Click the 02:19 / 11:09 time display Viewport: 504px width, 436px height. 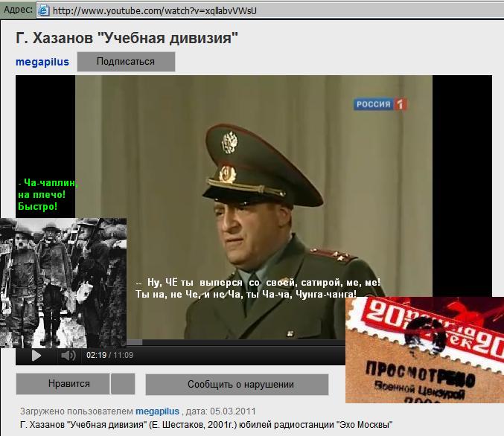(109, 356)
